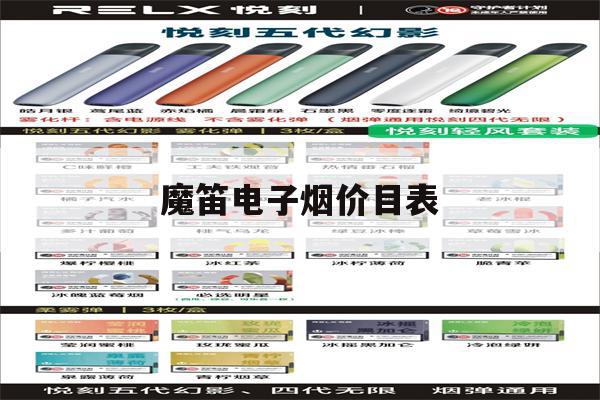
Task: Open the 莹润蜜桃 soft-mist pod box
Action: tap(97, 330)
